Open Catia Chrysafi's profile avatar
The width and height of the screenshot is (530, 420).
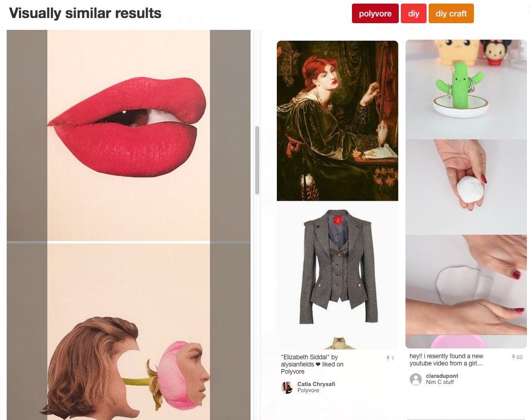[287, 387]
